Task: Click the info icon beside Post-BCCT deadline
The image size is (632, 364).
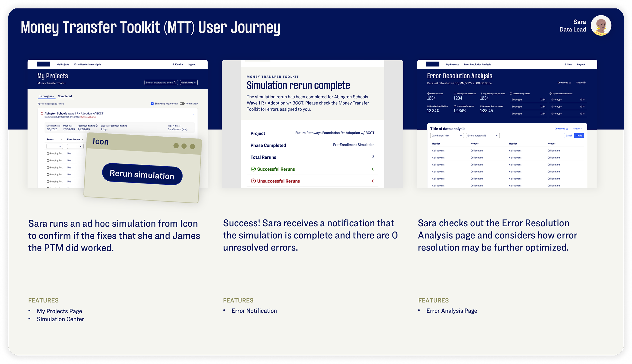Action: pyautogui.click(x=97, y=126)
